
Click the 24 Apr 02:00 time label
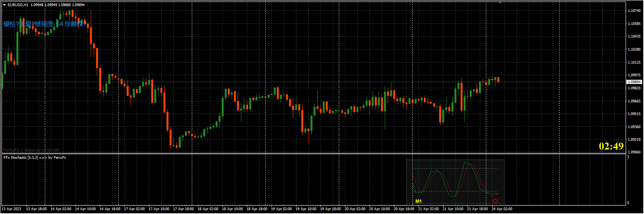point(502,209)
